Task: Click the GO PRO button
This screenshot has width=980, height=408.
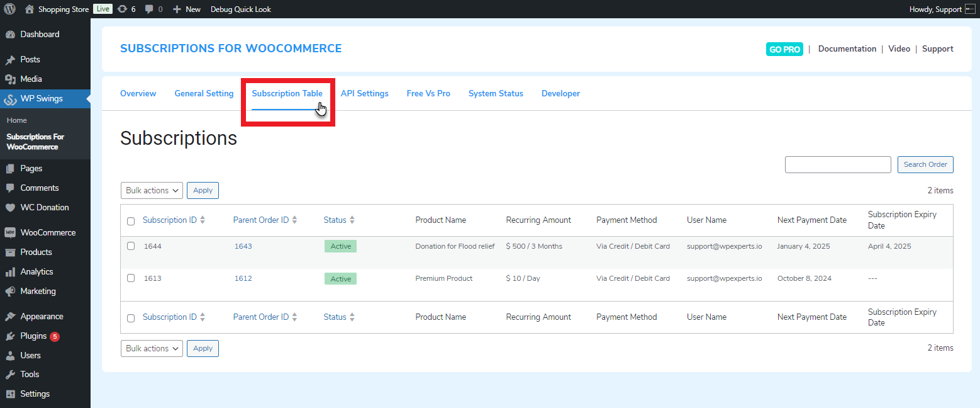Action: [784, 49]
